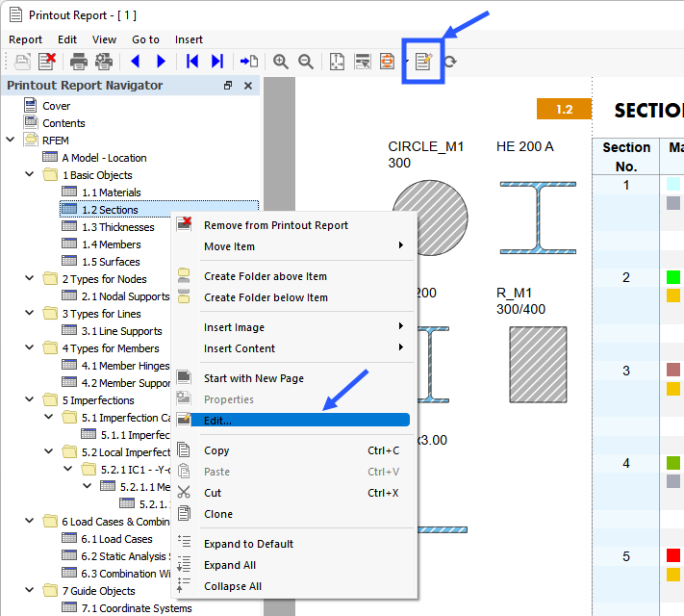Screen dimensions: 684x616
Task: Open the print settings toolbar icon
Action: 104,62
